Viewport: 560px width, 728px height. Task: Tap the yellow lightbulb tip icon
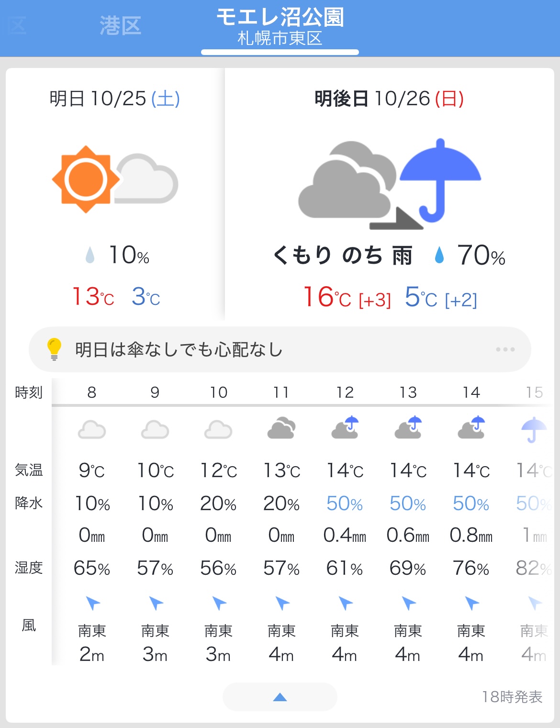(54, 348)
